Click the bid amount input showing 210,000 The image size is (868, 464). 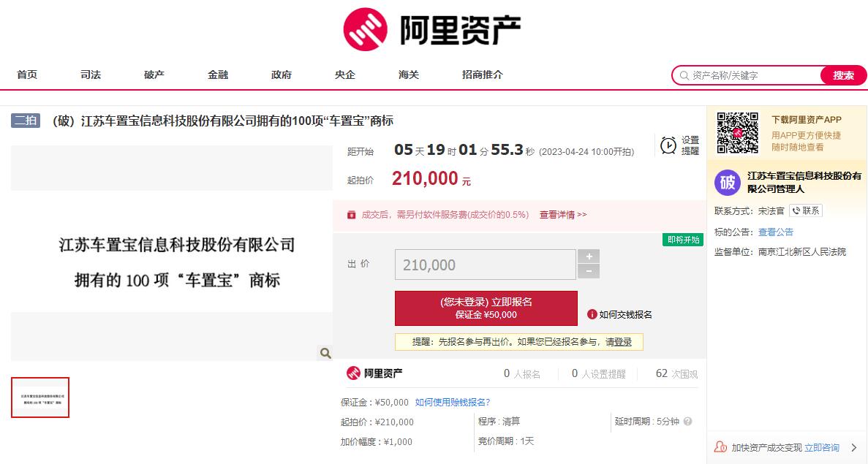486,265
